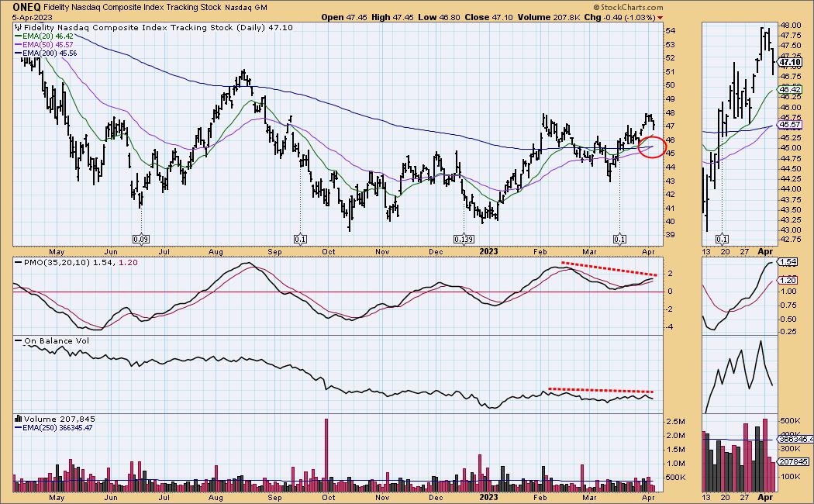
Task: Click the Open 47.45 value
Action: pos(344,17)
